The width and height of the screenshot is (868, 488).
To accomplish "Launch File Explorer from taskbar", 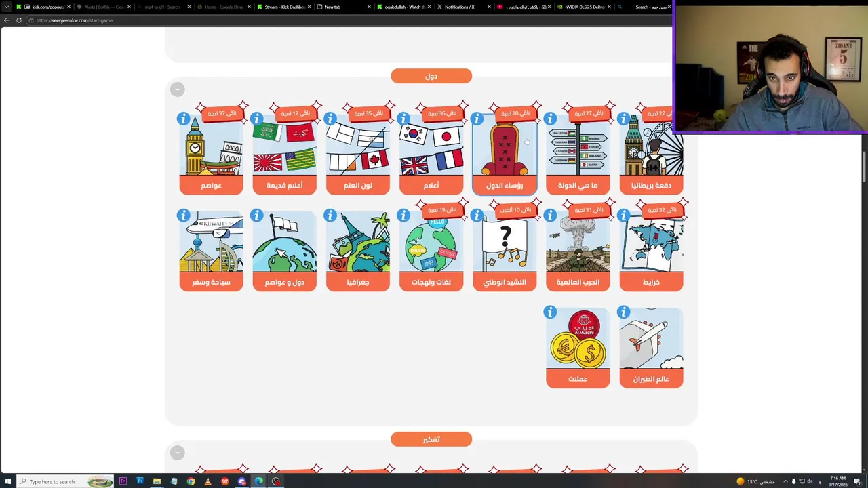I will (157, 481).
